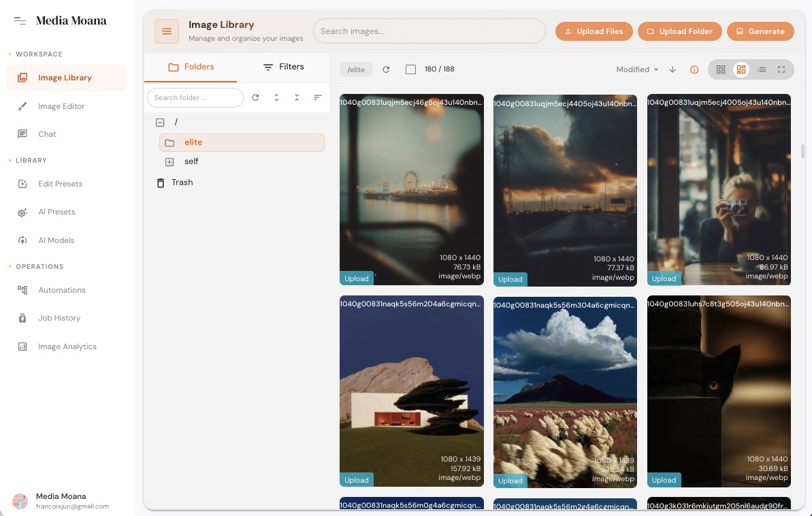812x516 pixels.
Task: Click the Image Editor brush icon
Action: pyautogui.click(x=22, y=106)
